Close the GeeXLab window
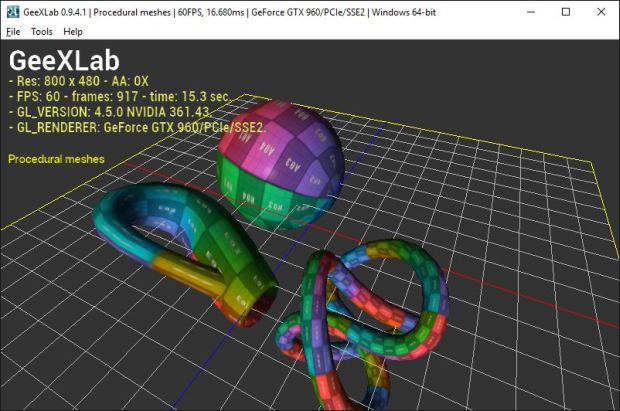The image size is (620, 411). point(601,12)
